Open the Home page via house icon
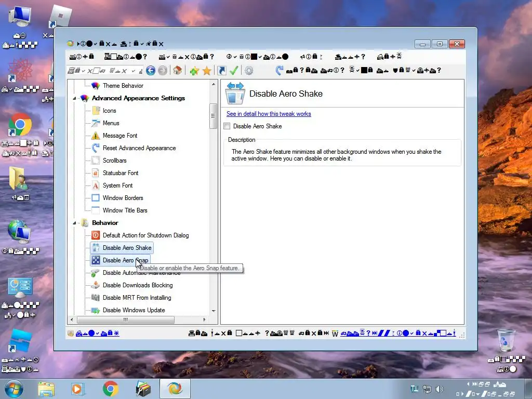 click(177, 70)
